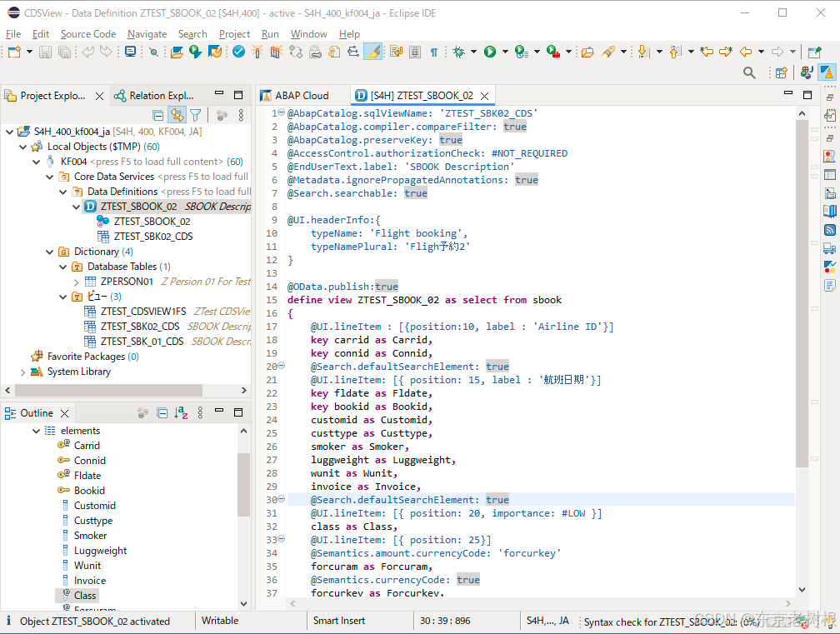
Task: Select ZTEST_SBK02_CDS under Data Definitions
Action: coord(153,236)
